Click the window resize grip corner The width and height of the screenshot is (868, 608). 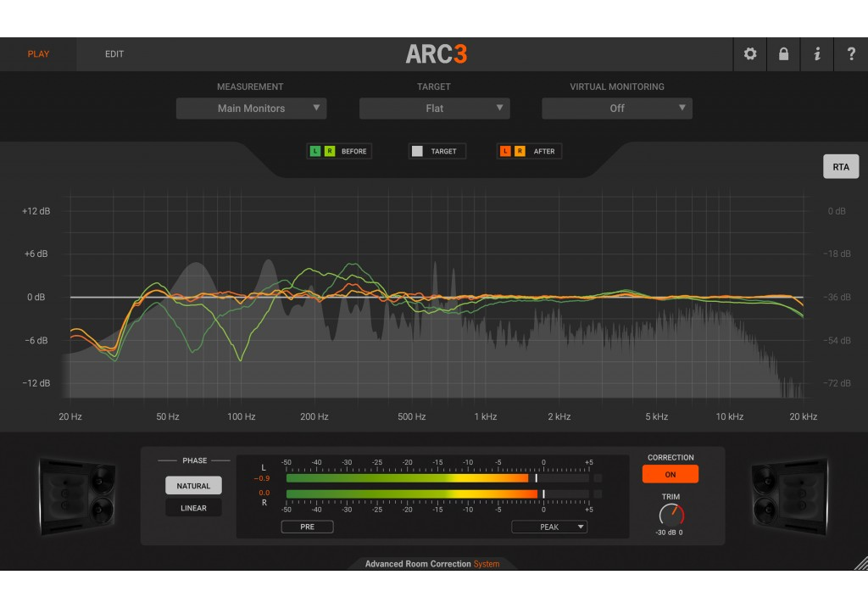coord(861,563)
